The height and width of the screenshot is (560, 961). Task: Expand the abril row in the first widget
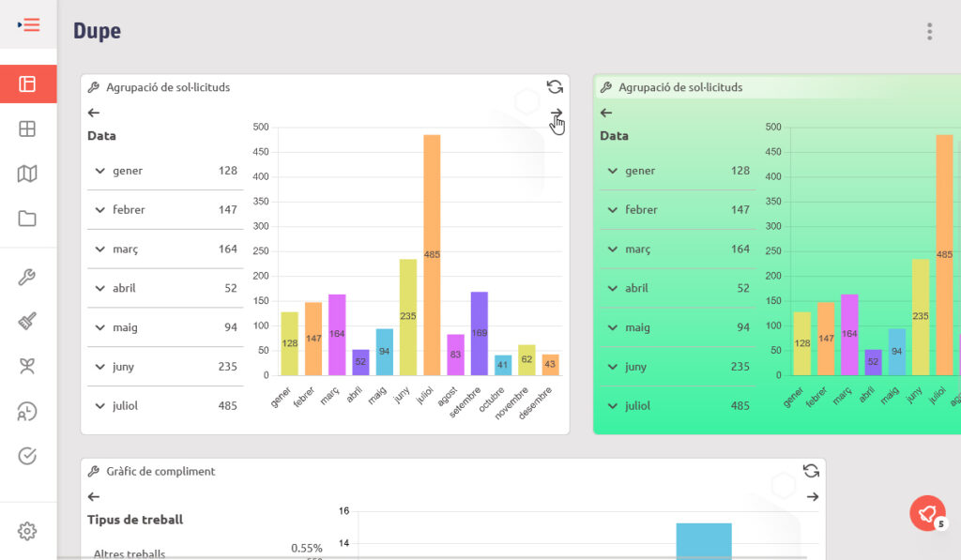[99, 288]
